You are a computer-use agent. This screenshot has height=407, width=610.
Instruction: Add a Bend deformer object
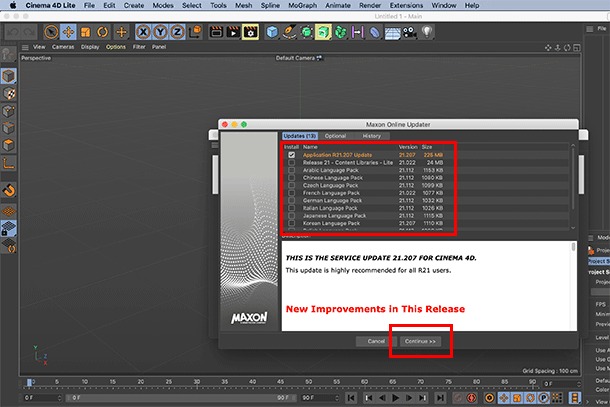[x=374, y=32]
